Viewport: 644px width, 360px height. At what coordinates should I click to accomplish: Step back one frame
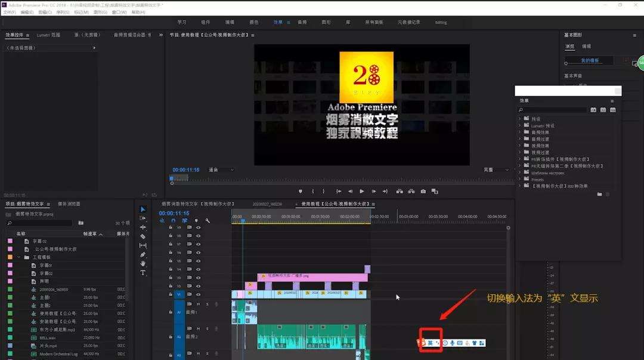tap(351, 191)
